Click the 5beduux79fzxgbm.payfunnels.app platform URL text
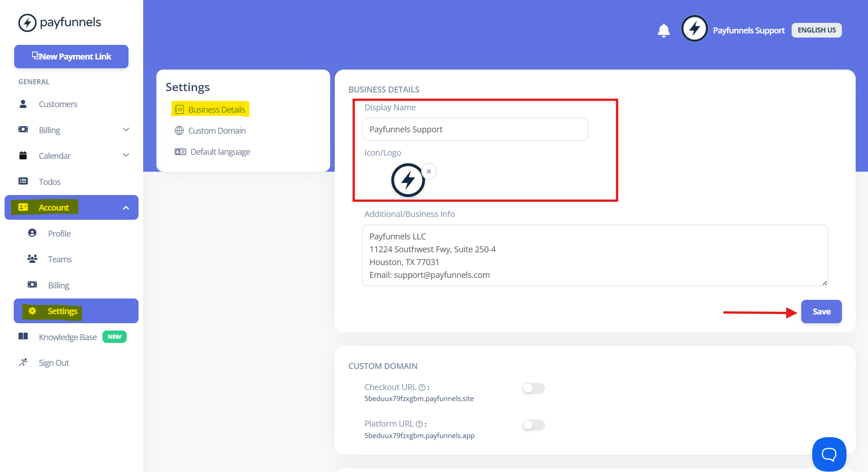The image size is (868, 472). click(419, 435)
